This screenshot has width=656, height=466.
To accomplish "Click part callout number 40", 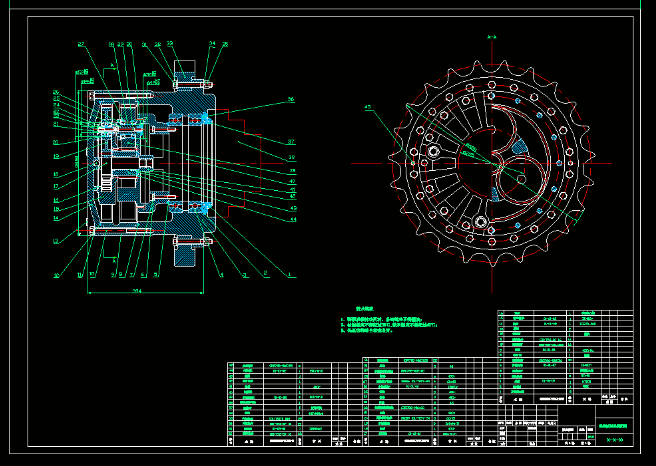I will tap(292, 182).
